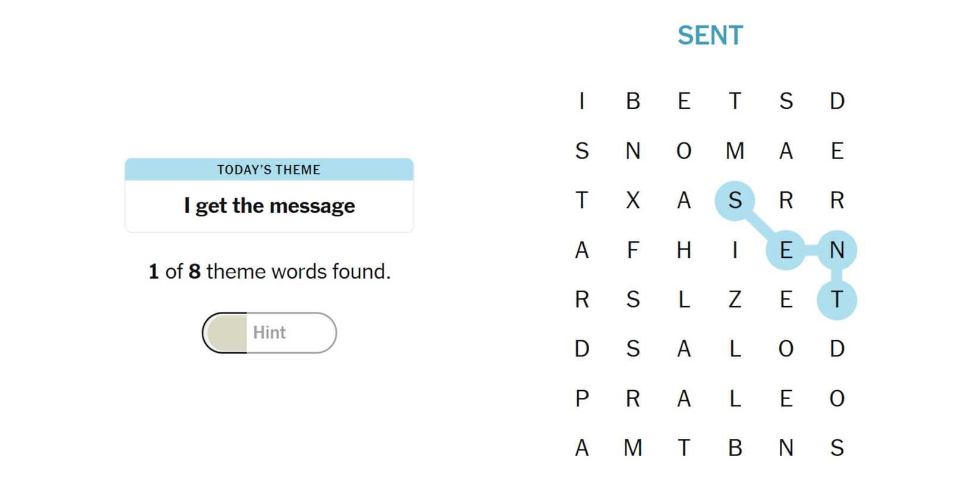
Task: Click the Hint button
Action: click(x=269, y=333)
